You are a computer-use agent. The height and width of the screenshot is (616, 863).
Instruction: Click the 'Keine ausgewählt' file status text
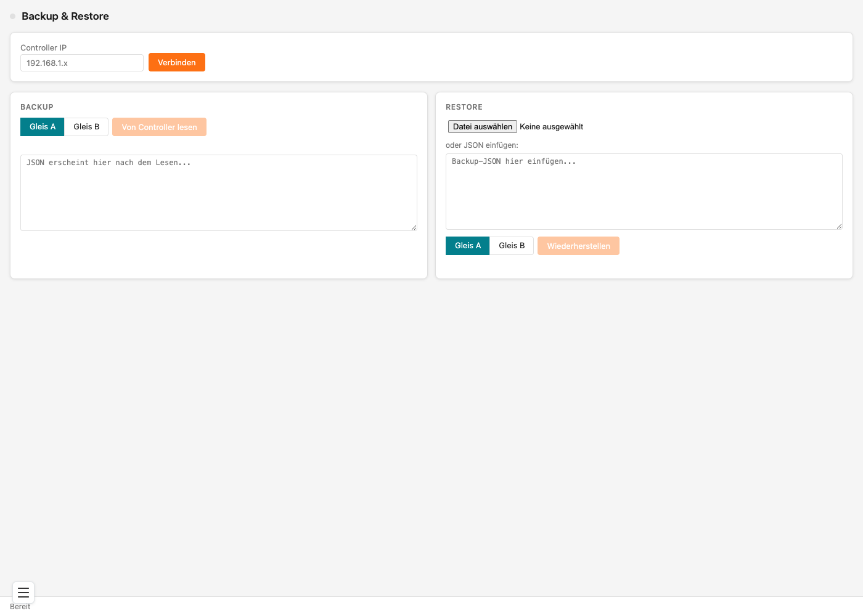552,127
